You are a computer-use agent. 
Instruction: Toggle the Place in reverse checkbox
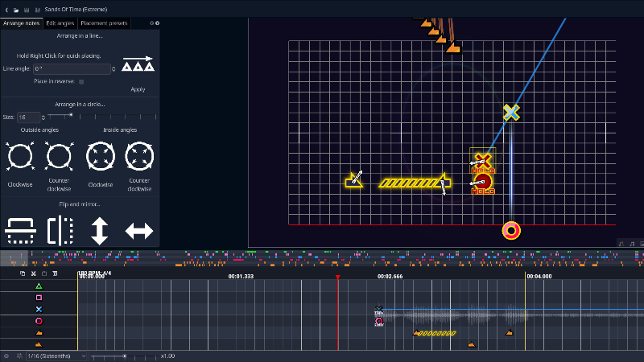(x=81, y=82)
